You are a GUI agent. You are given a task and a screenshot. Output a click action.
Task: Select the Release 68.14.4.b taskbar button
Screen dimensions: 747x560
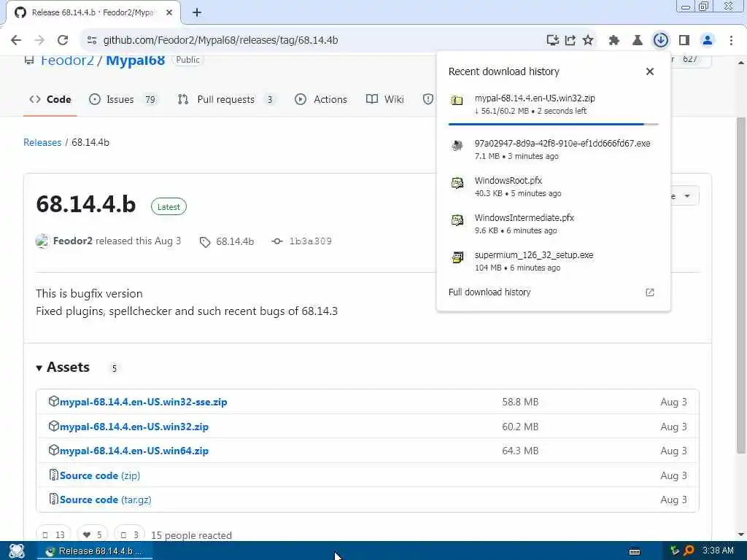94,551
